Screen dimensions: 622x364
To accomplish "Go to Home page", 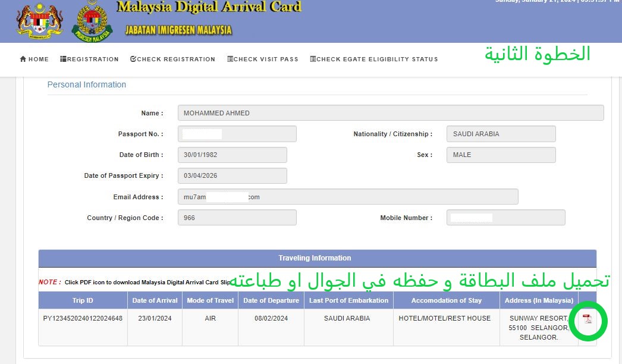I will pyautogui.click(x=34, y=59).
